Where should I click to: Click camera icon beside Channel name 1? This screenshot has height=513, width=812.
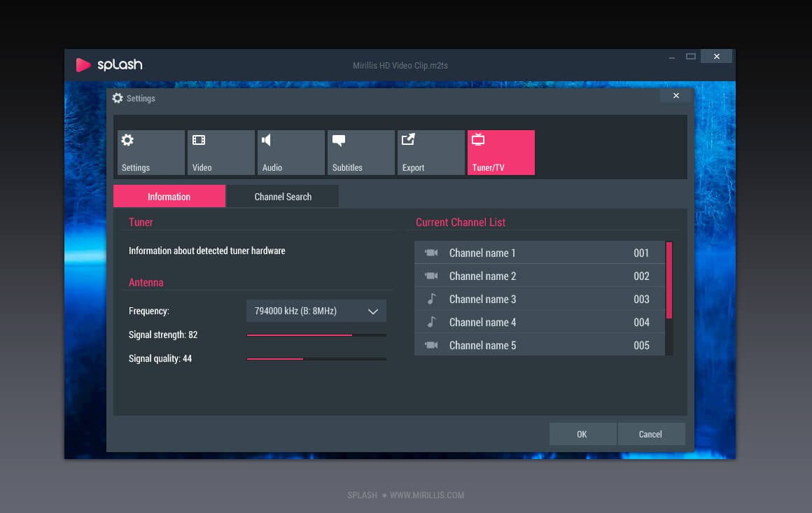tap(431, 253)
